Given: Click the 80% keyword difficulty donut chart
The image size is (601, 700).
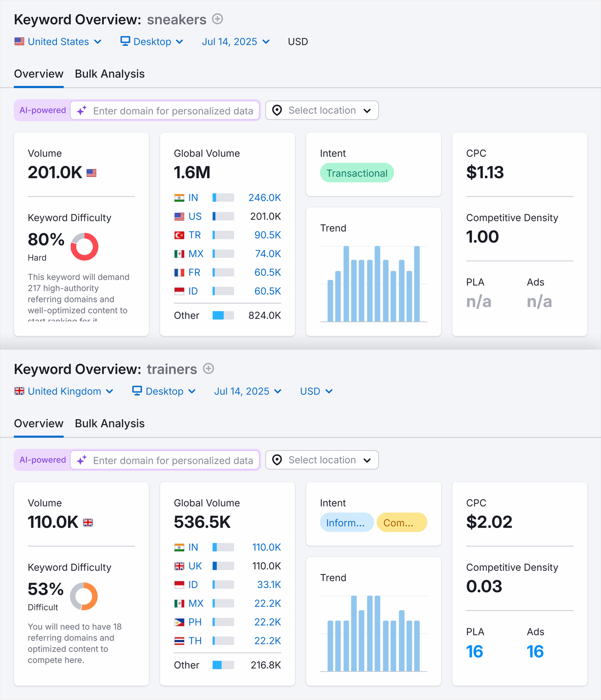Looking at the screenshot, I should tap(84, 246).
